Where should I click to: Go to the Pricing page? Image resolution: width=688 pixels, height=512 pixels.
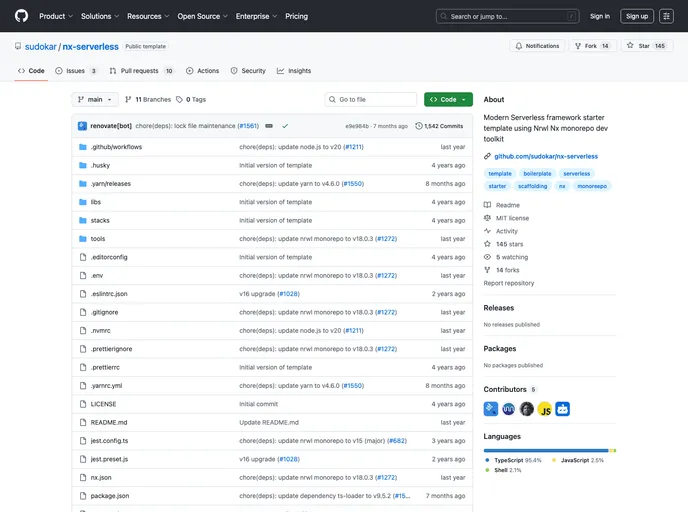tap(296, 16)
